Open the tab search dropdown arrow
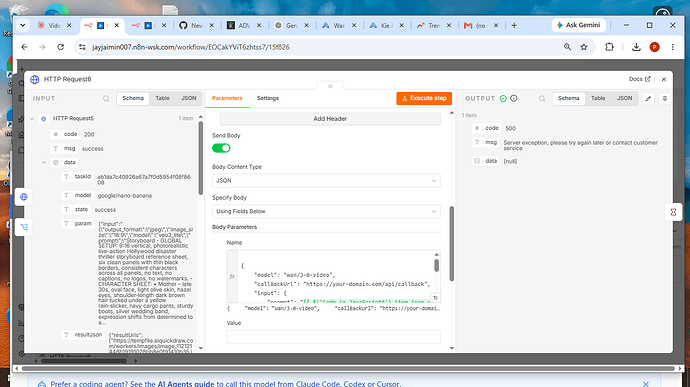 coord(22,26)
